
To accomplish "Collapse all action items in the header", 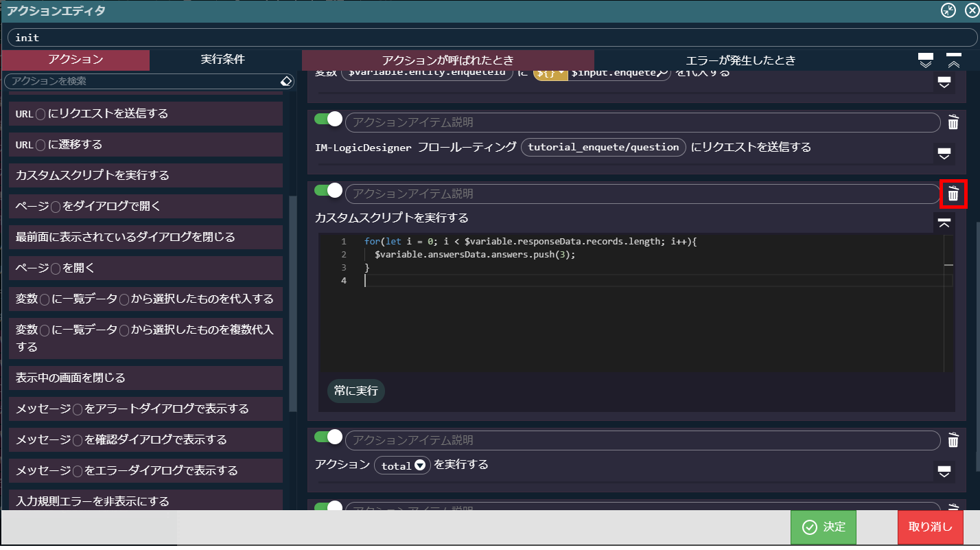I will coord(954,60).
